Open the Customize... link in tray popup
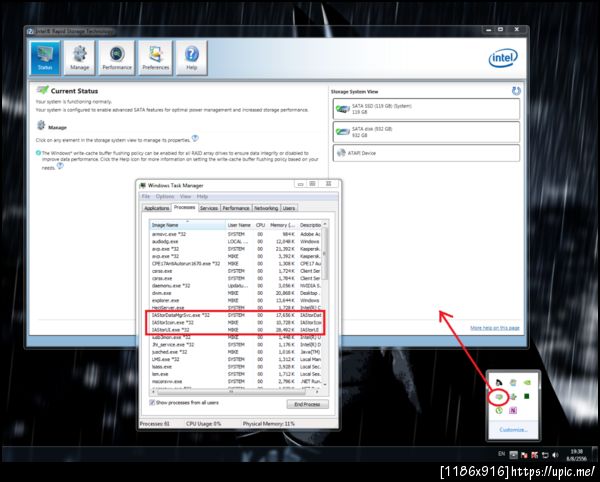 (513, 430)
